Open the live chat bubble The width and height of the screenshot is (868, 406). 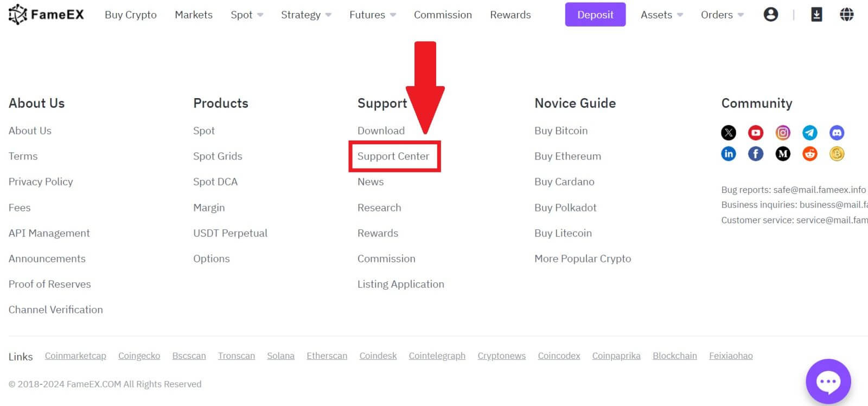[828, 382]
